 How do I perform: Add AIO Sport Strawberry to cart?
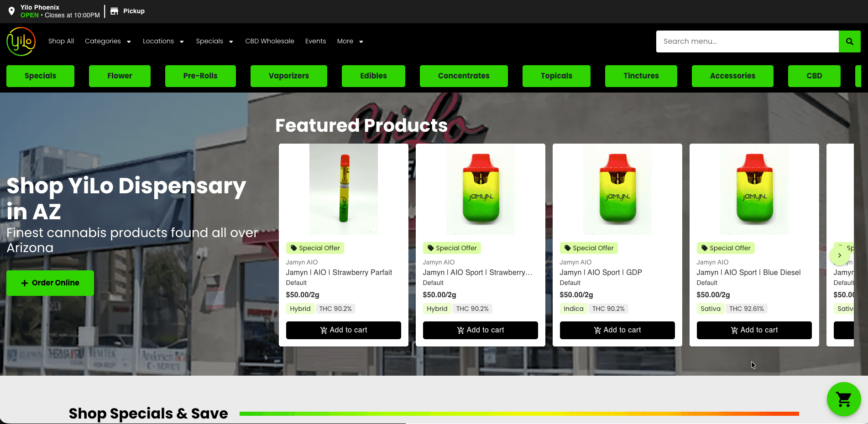point(481,330)
